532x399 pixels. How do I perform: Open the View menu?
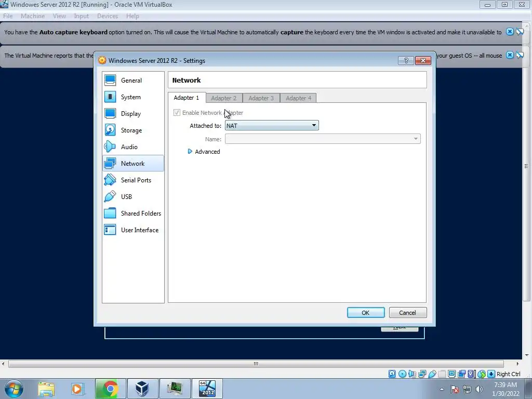click(59, 16)
